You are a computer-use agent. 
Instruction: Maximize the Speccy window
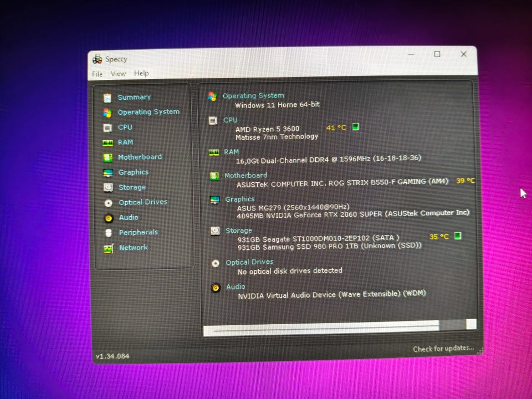coord(437,54)
